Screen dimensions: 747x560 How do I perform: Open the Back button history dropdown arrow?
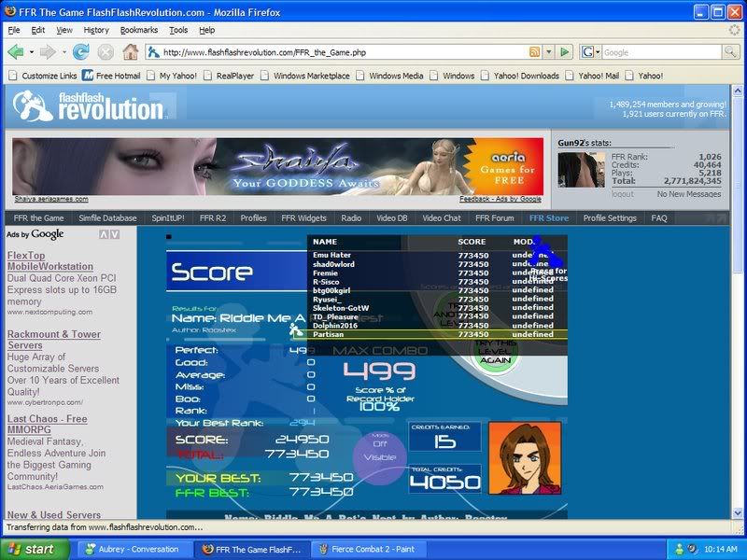(33, 52)
